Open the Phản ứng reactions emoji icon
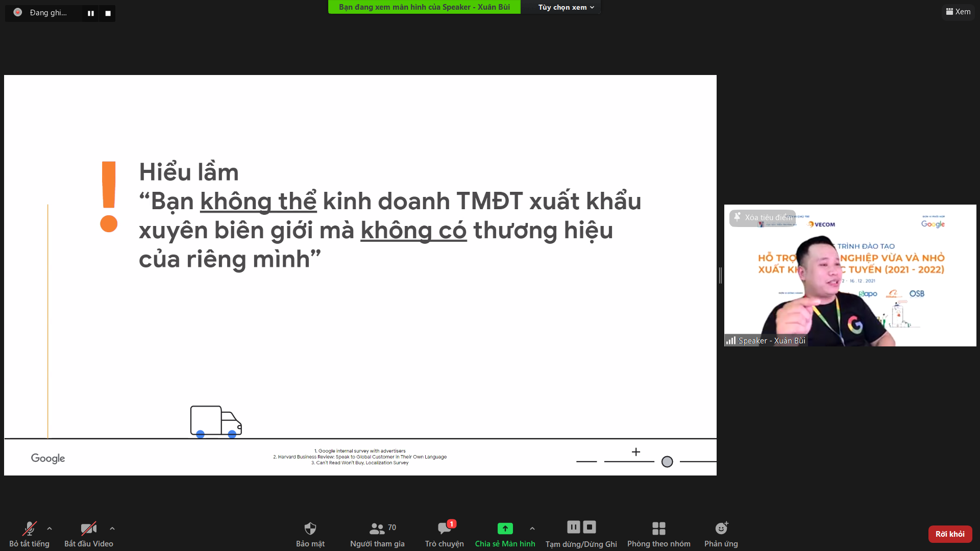This screenshot has height=551, width=980. (721, 529)
